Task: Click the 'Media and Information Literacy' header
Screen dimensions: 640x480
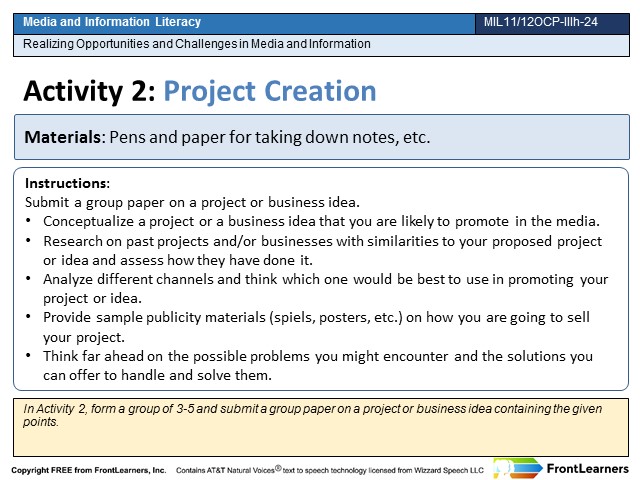Action: [112, 22]
